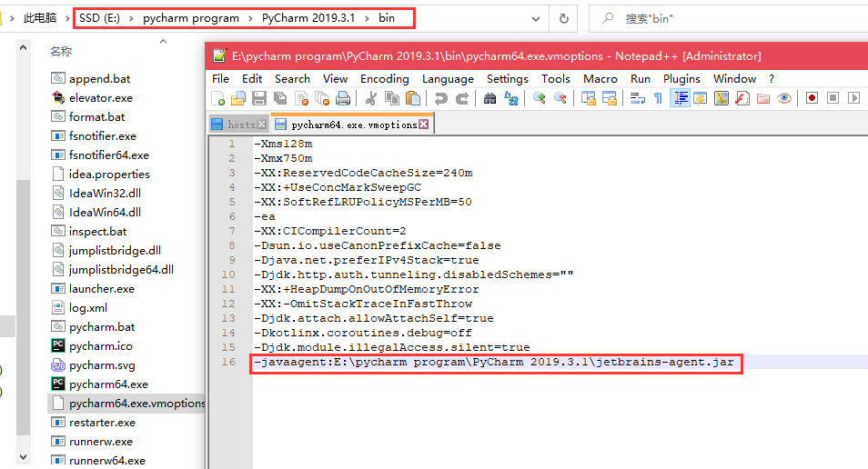The image size is (868, 469).
Task: Open Find with the binoculars icon
Action: point(490,98)
